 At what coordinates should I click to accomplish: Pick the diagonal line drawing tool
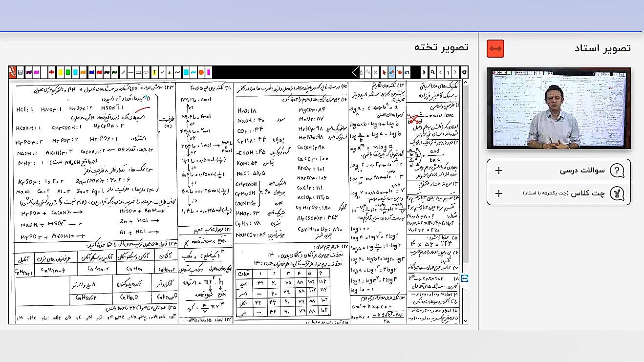[x=123, y=72]
